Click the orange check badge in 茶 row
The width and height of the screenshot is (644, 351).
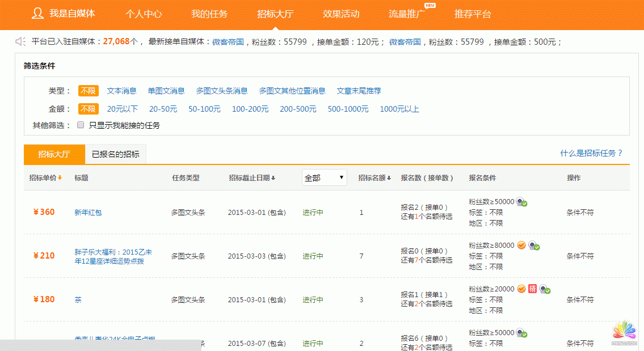(x=521, y=289)
